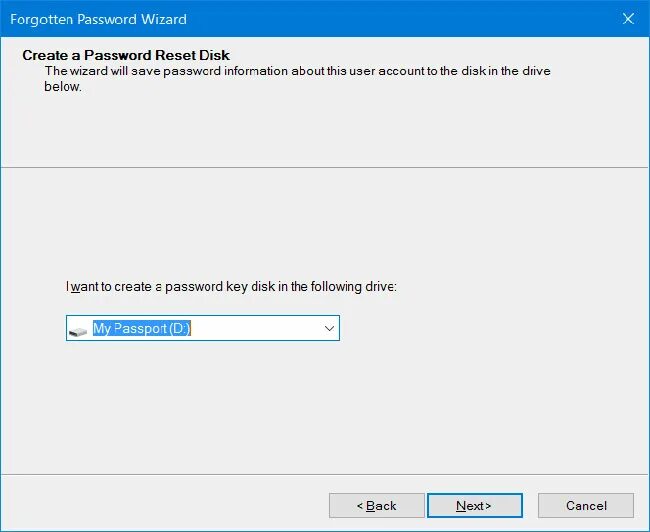Click the drive icon in combo box

tap(78, 329)
